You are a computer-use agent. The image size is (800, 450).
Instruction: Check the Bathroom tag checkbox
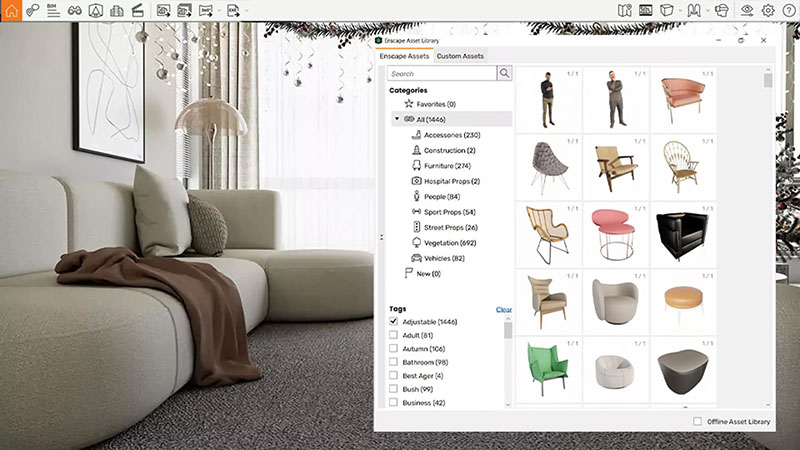(x=394, y=361)
